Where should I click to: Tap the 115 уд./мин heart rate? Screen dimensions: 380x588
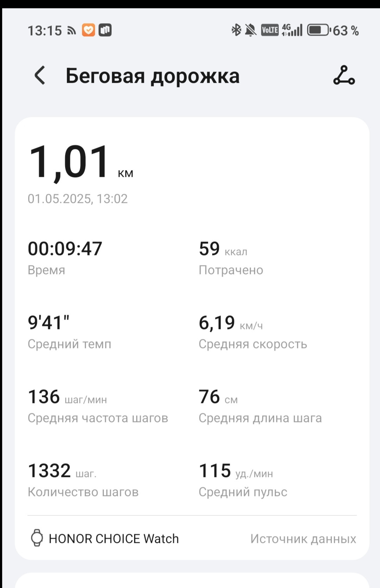tap(236, 471)
